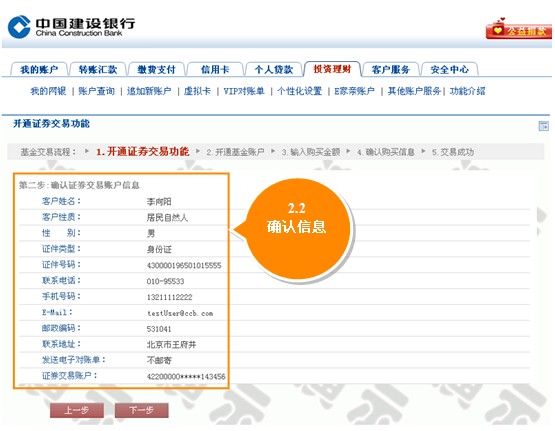
Task: Click the ID number 430000196501015555
Action: coord(184,265)
